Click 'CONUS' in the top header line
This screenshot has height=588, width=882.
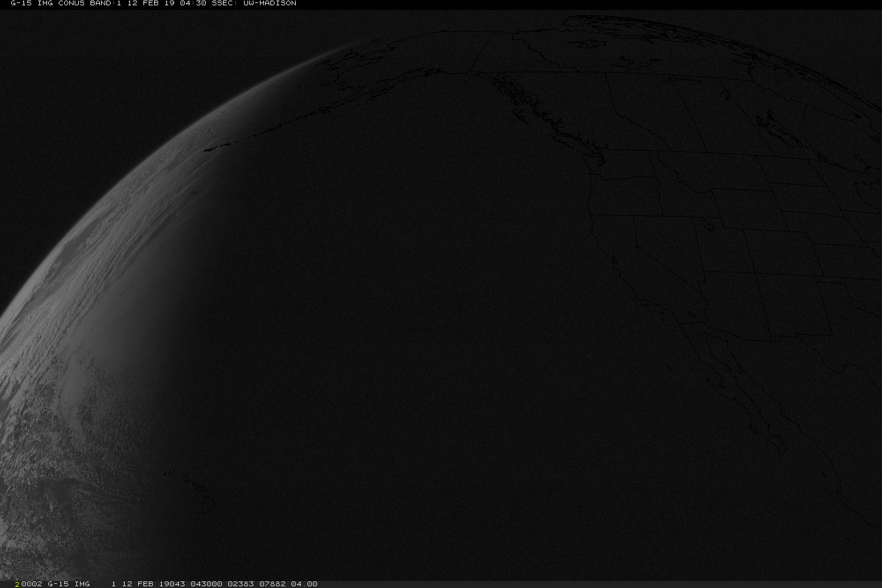[71, 4]
